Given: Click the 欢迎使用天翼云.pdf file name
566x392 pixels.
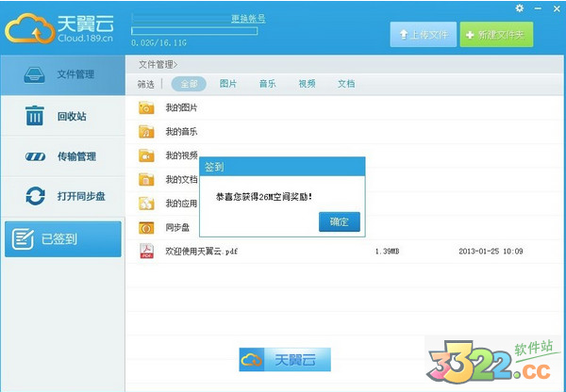Looking at the screenshot, I should click(202, 251).
